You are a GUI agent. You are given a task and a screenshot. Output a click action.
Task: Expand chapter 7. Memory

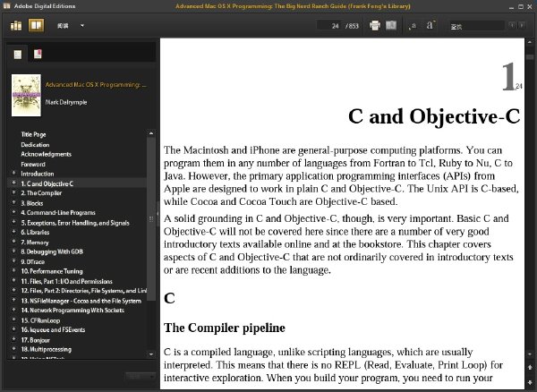click(13, 242)
